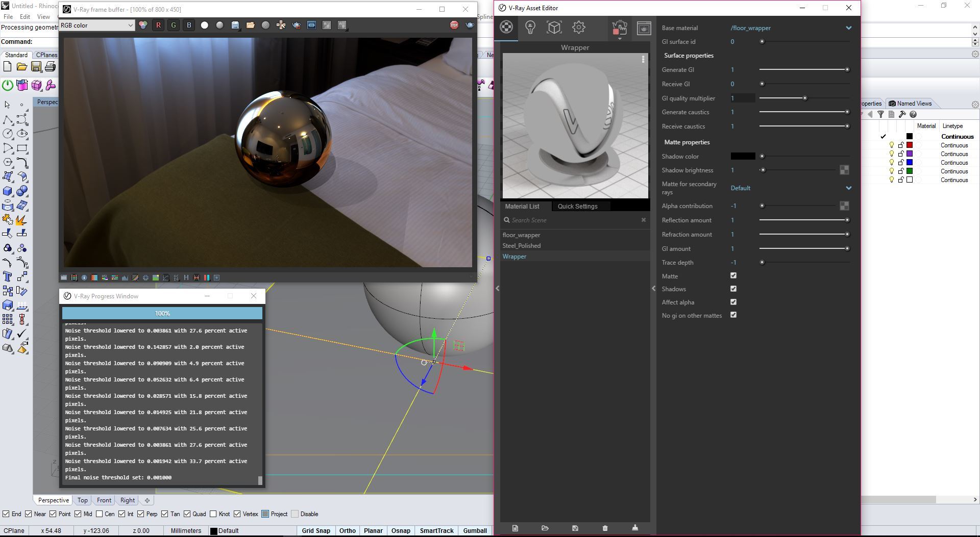This screenshot has width=980, height=537.
Task: Open Lights tab lightbulb icon in Asset Editor
Action: click(530, 28)
